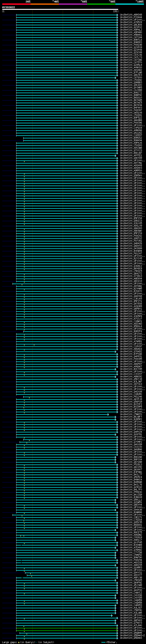Select UniRef100_A7E4H3 entry

131,547
